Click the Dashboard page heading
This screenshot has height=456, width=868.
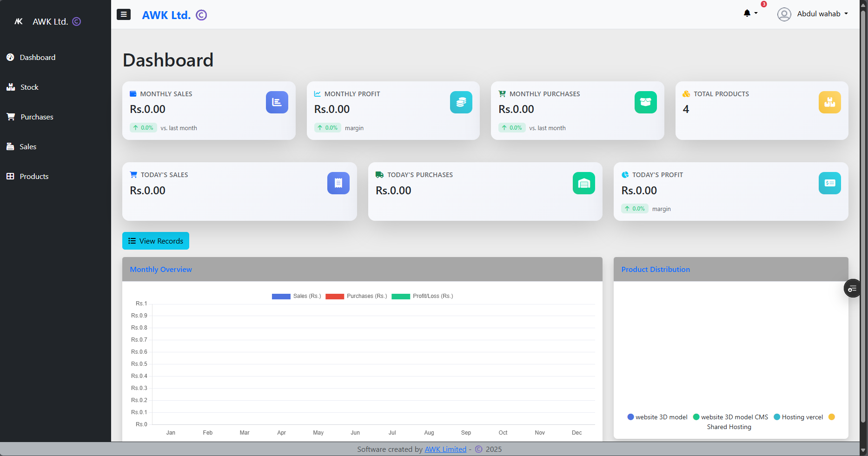(x=168, y=60)
